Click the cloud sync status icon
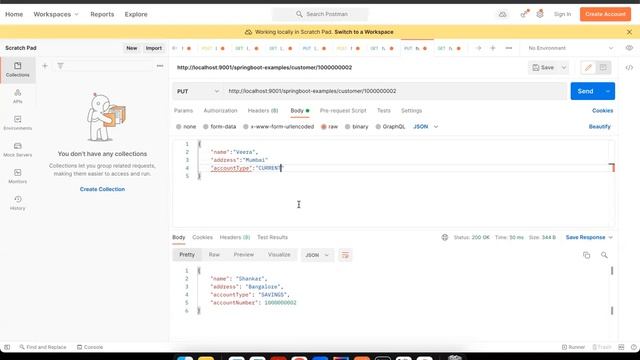The width and height of the screenshot is (640, 360). click(x=502, y=14)
